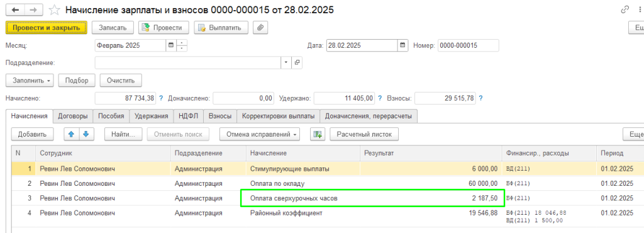This screenshot has height=233, width=644.
Task: Expand the Подразделение dropdown list
Action: tap(286, 63)
